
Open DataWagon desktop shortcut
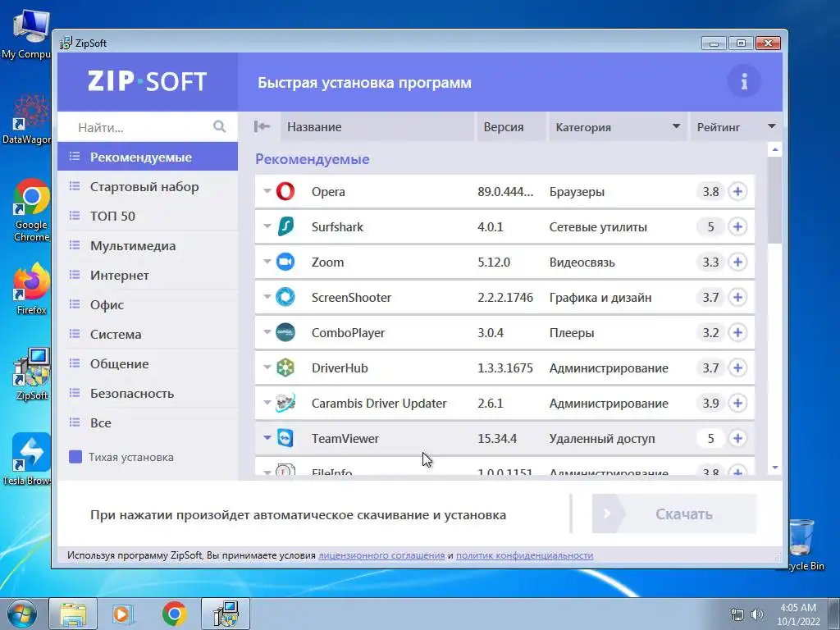click(28, 119)
